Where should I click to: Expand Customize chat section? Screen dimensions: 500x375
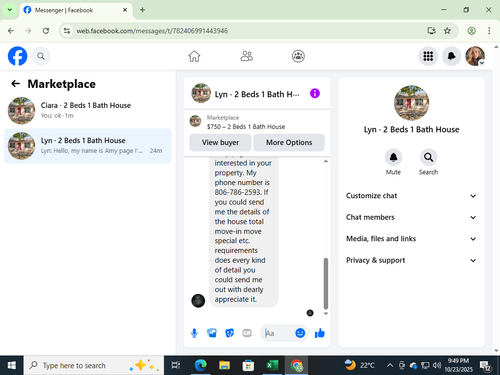pos(411,196)
